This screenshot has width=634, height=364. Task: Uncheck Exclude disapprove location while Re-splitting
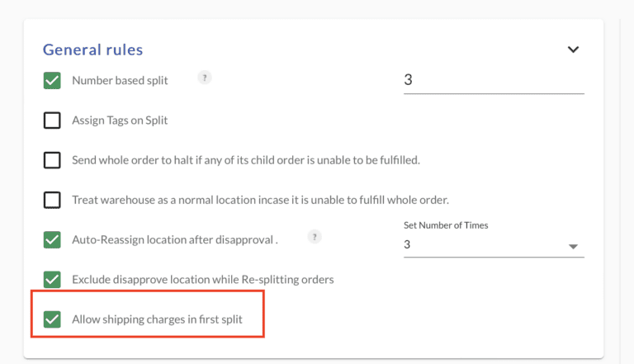(52, 280)
